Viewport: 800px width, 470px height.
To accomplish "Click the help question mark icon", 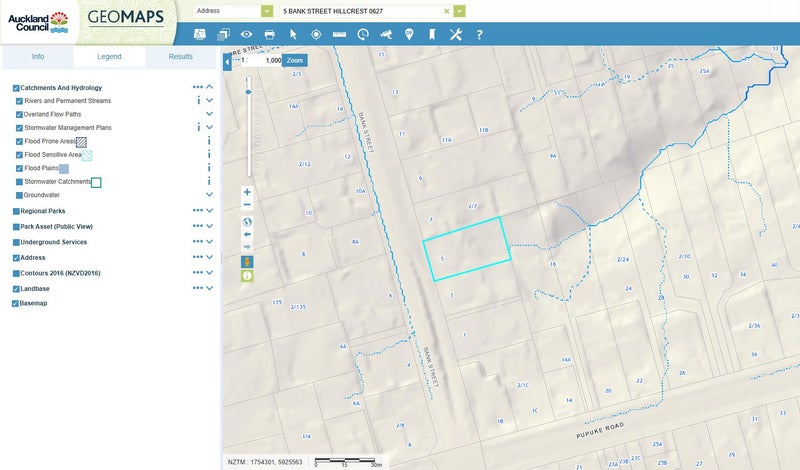I will [x=479, y=34].
